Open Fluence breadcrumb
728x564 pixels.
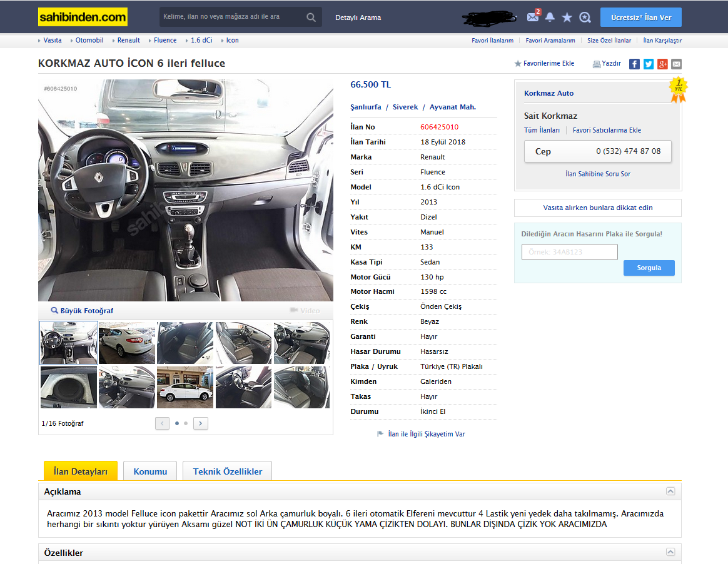click(x=165, y=41)
